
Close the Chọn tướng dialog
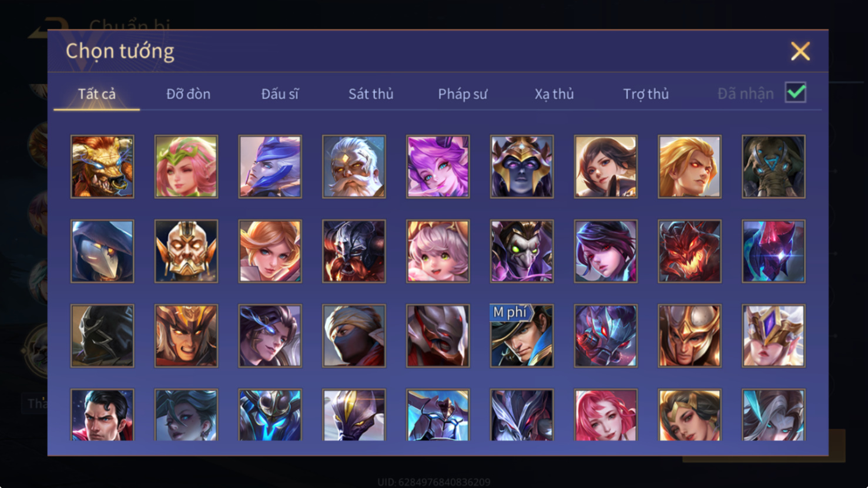(800, 51)
